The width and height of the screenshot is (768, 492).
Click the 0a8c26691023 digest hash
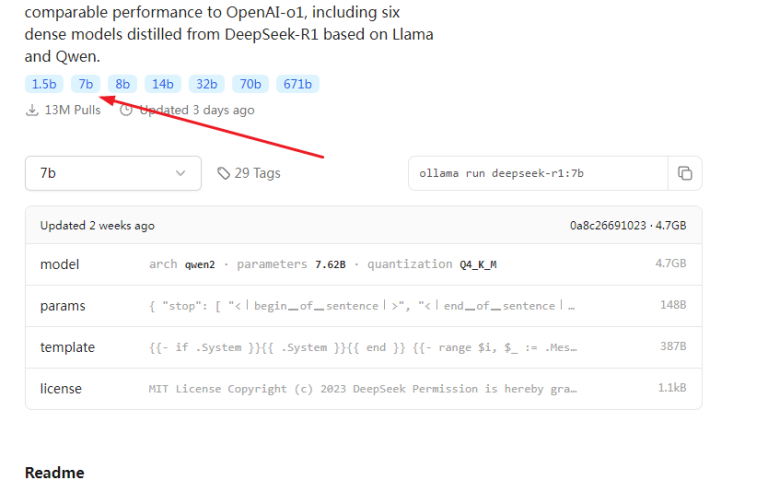608,226
